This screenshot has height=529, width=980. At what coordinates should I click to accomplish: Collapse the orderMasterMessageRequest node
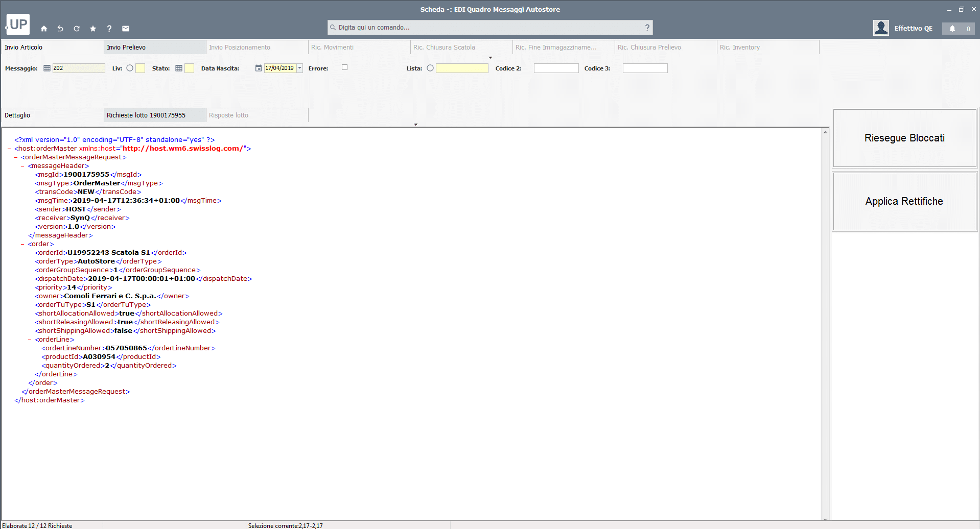click(x=16, y=157)
